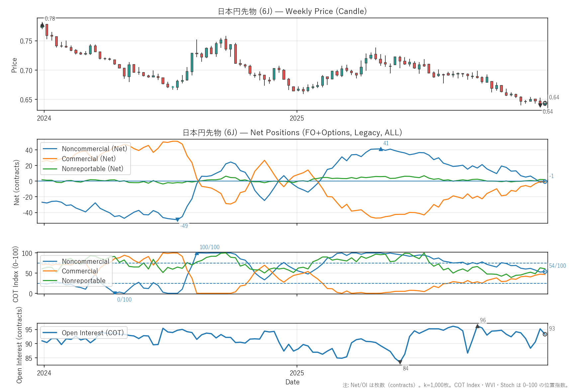Select the Open Interest low marker at 84
The height and width of the screenshot is (392, 574).
(x=400, y=362)
